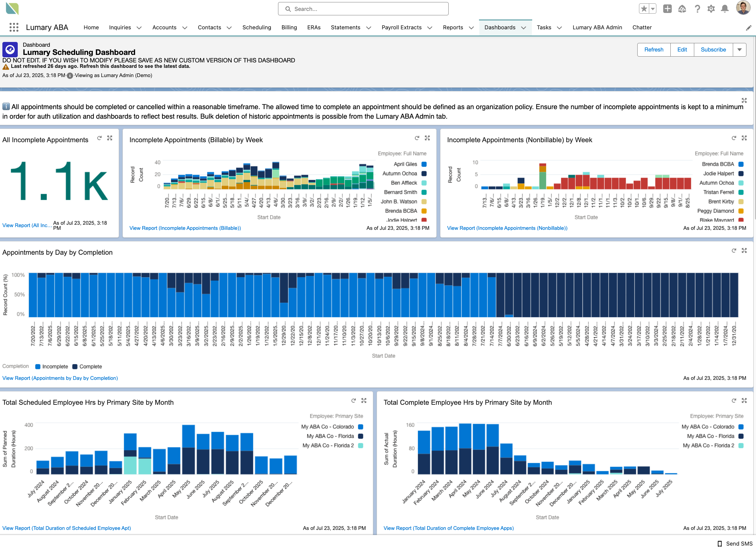Open the Notifications bell icon

pos(725,9)
